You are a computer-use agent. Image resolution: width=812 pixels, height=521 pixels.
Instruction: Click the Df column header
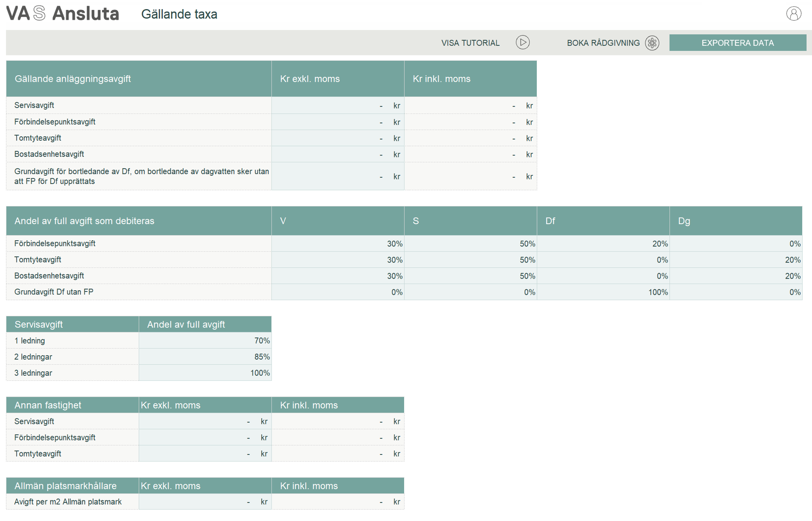(603, 221)
